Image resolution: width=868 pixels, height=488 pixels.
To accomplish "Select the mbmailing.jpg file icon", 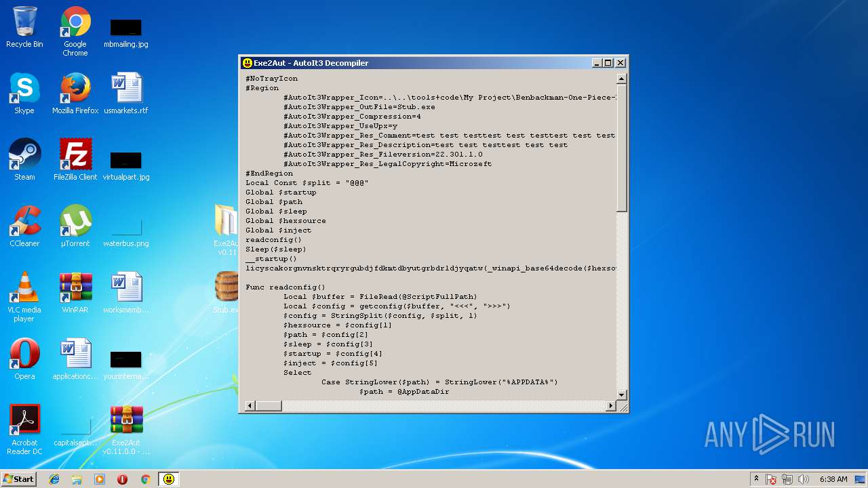I will tap(126, 32).
